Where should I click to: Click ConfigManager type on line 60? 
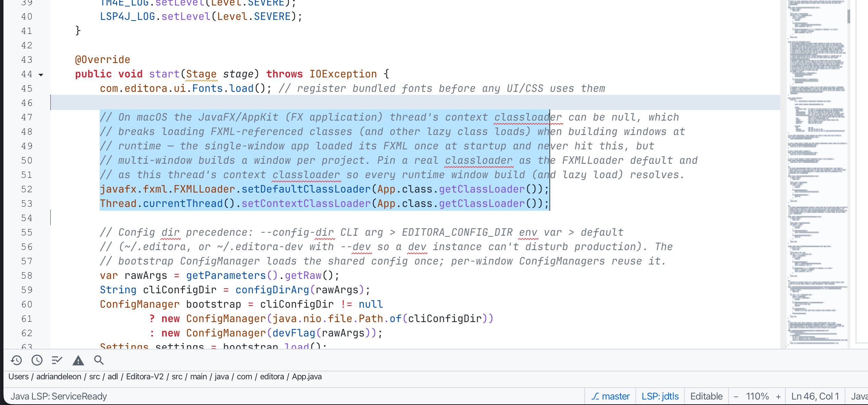[x=140, y=304]
